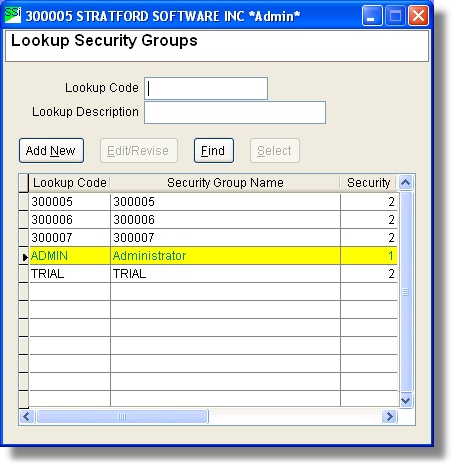Image resolution: width=454 pixels, height=467 pixels.
Task: Click the disabled Edit/Revise button
Action: [139, 151]
